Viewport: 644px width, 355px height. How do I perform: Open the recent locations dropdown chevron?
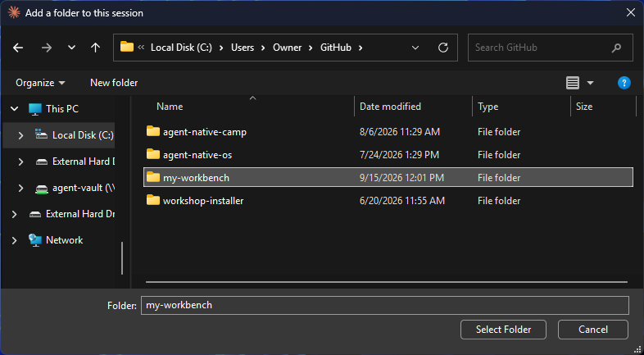71,48
